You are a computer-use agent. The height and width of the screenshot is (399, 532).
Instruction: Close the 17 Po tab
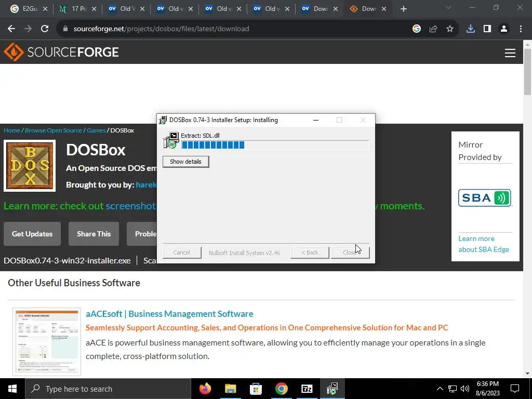click(94, 9)
